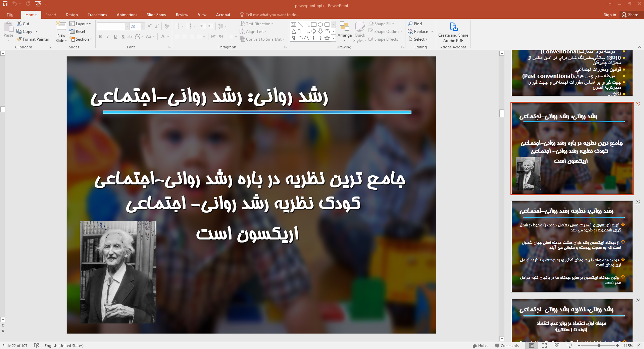Viewport: 644px width, 349px height.
Task: Click the zoom slider handle
Action: (x=599, y=345)
